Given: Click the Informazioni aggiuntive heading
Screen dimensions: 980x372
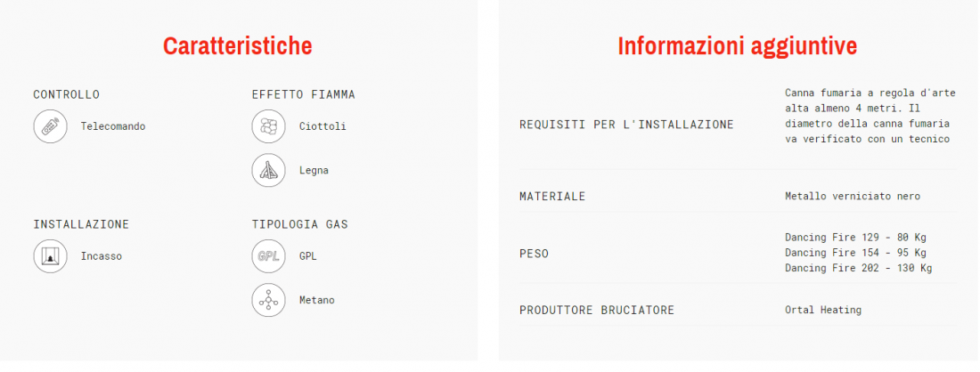Looking at the screenshot, I should pyautogui.click(x=738, y=45).
